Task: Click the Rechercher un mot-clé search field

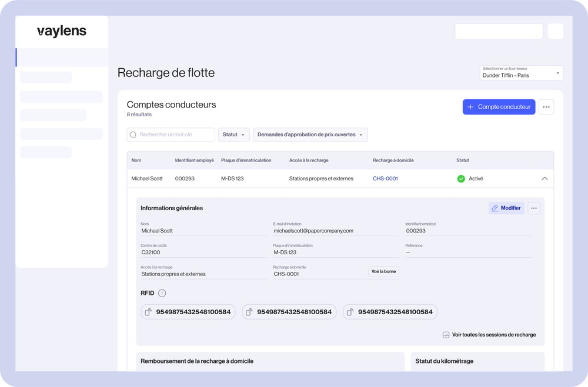Action: pos(175,135)
